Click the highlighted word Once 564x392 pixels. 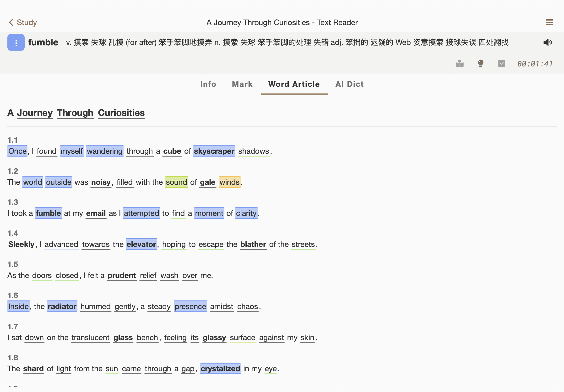pos(17,151)
